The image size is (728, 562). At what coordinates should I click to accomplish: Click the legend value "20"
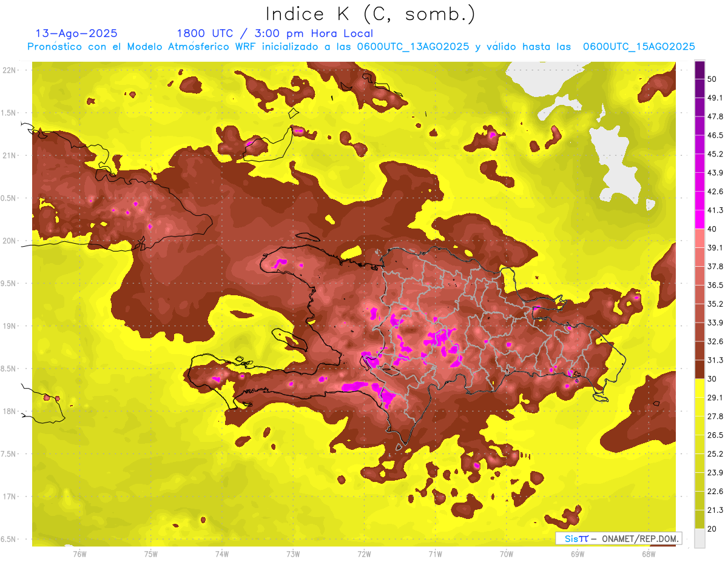pos(712,529)
